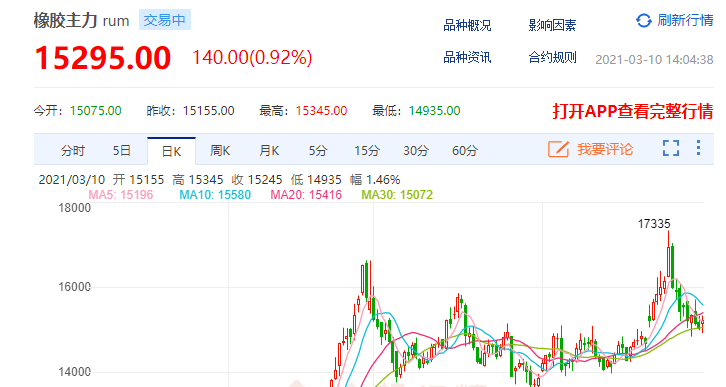Switch to the 30分 tab
The image size is (726, 387).
click(x=416, y=151)
